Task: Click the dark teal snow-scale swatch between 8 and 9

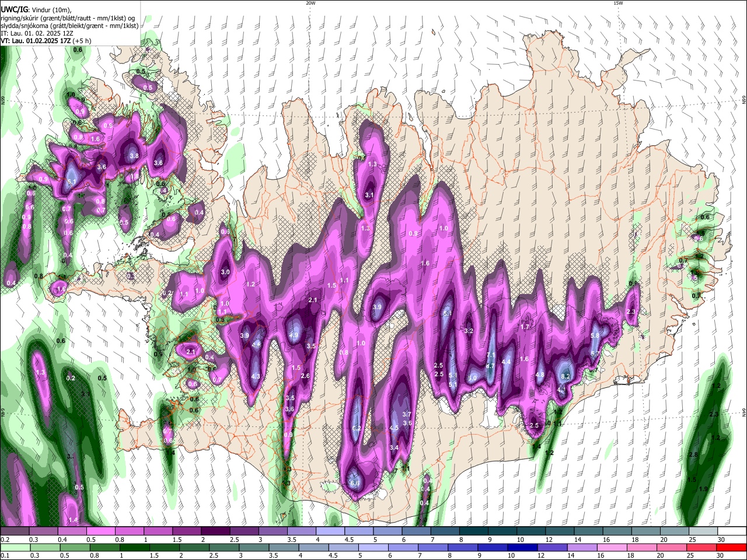Action: click(473, 531)
